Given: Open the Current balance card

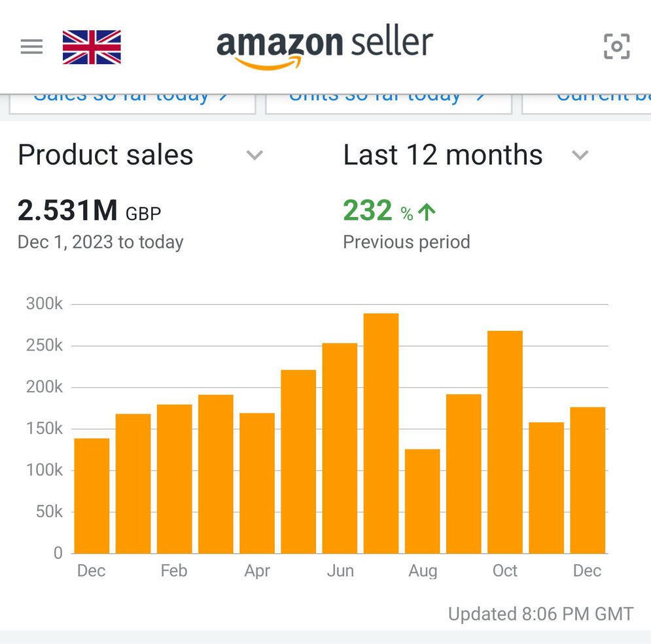Looking at the screenshot, I should coord(586,104).
